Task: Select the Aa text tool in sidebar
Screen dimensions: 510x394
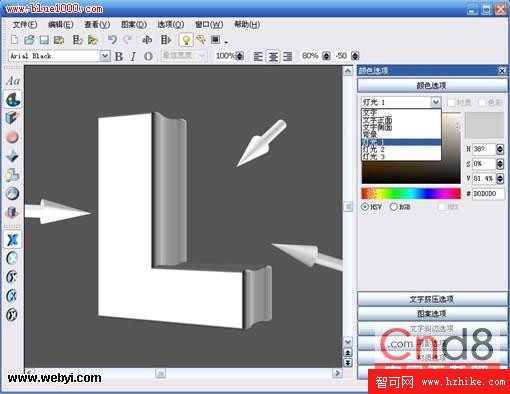Action: [x=13, y=80]
